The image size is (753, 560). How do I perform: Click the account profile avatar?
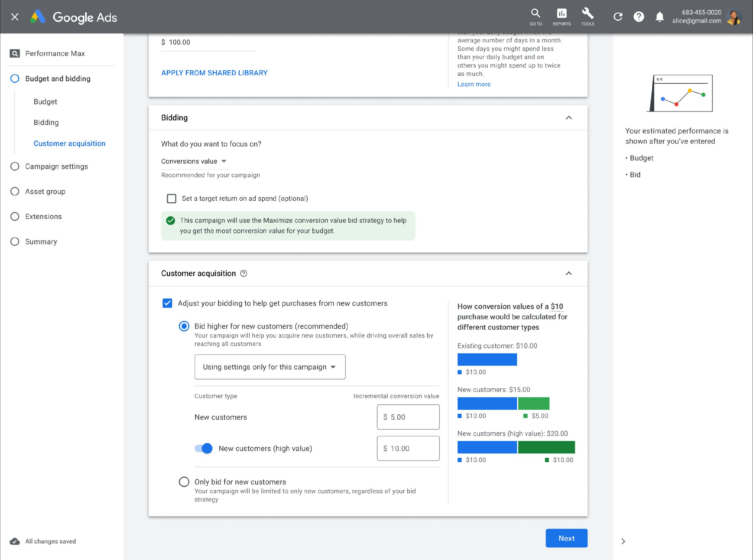click(x=734, y=17)
